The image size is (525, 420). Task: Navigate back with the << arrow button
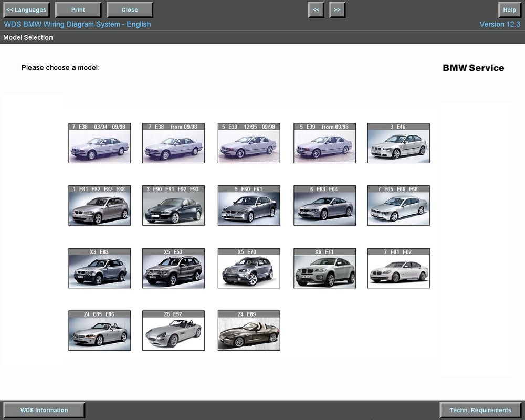click(x=316, y=10)
